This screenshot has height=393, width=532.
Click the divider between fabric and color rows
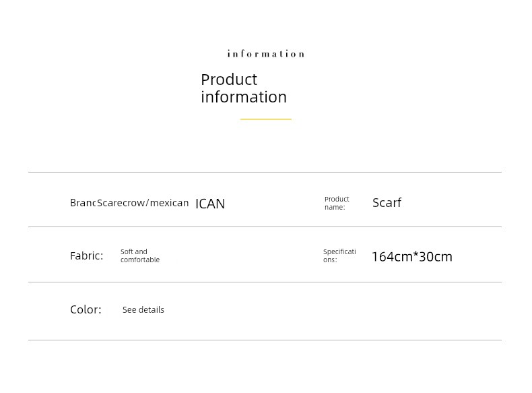pos(265,282)
